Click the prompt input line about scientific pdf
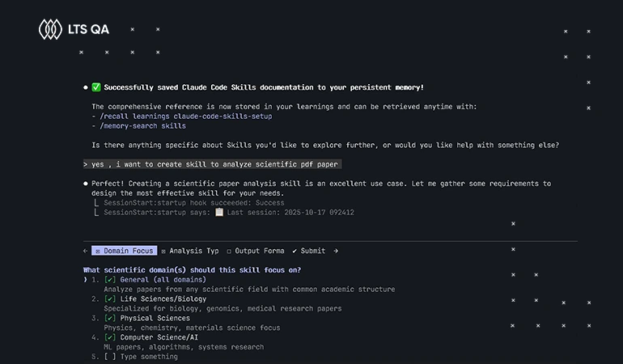 pyautogui.click(x=212, y=164)
